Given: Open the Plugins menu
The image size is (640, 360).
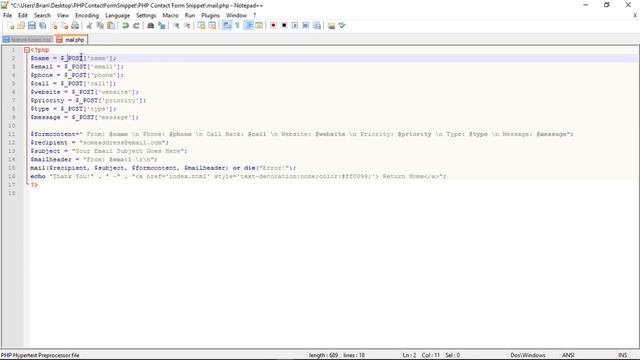Looking at the screenshot, I should [x=211, y=16].
